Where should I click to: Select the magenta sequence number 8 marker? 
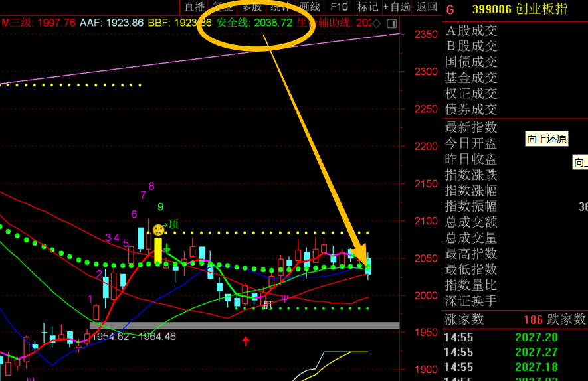pos(151,187)
